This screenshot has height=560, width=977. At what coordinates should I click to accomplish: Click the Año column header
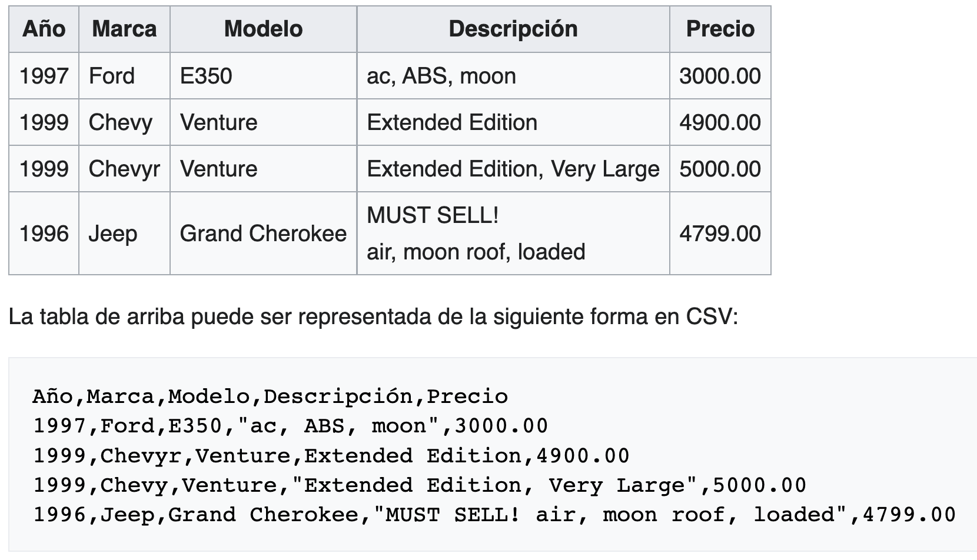(44, 29)
